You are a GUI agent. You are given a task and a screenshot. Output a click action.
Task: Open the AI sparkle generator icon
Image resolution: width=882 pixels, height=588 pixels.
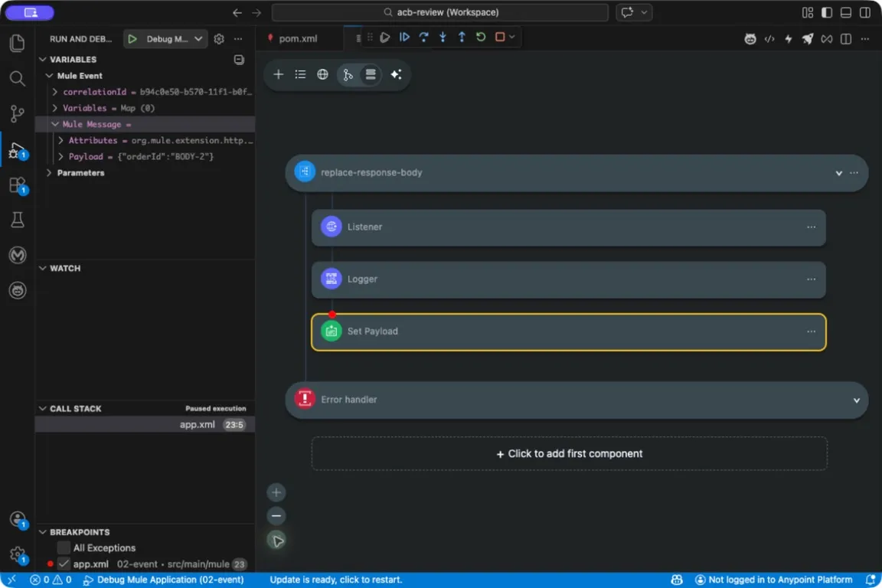[x=396, y=74]
